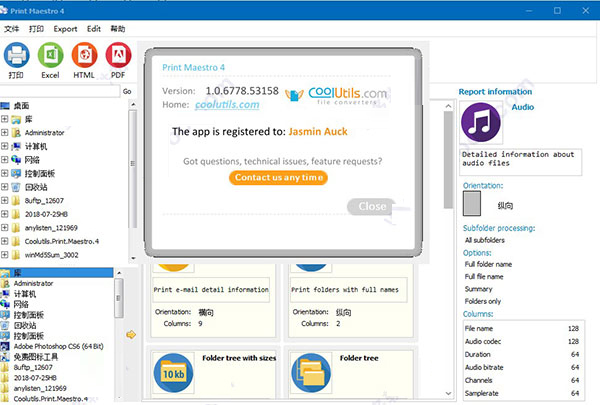Expand the anylisten_121969 folder in upper tree

pos(4,227)
